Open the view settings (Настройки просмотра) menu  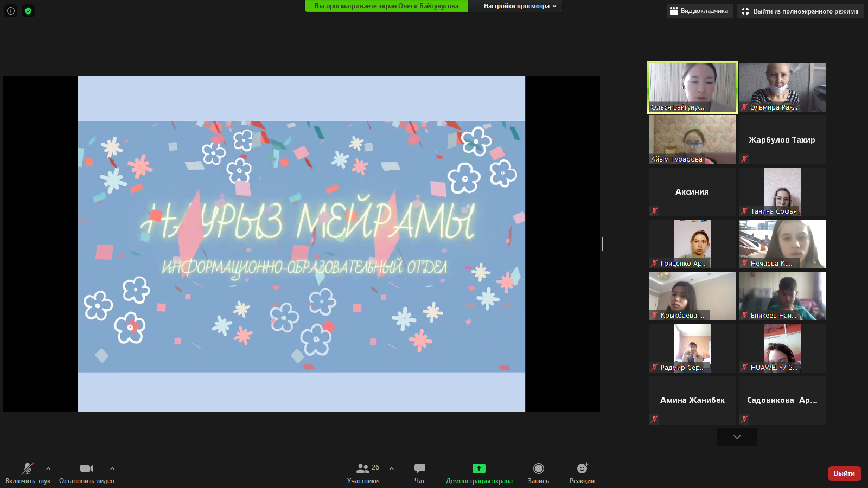click(x=520, y=6)
